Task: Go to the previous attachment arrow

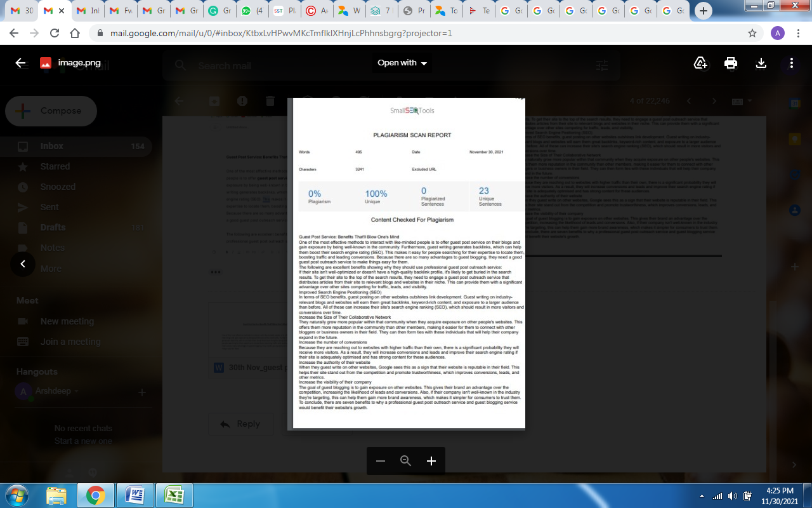Action: coord(23,264)
